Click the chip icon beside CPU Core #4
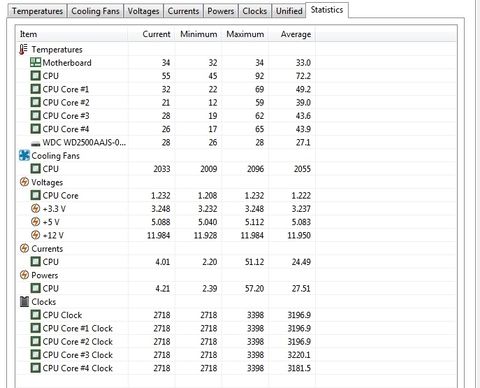 coord(35,129)
